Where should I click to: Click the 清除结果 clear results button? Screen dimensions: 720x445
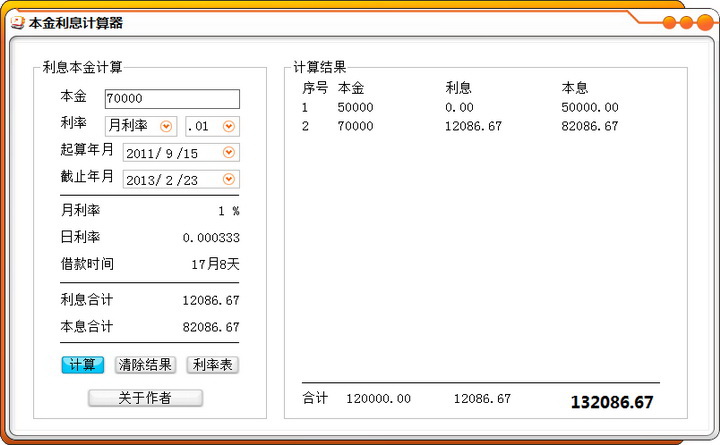pyautogui.click(x=145, y=365)
